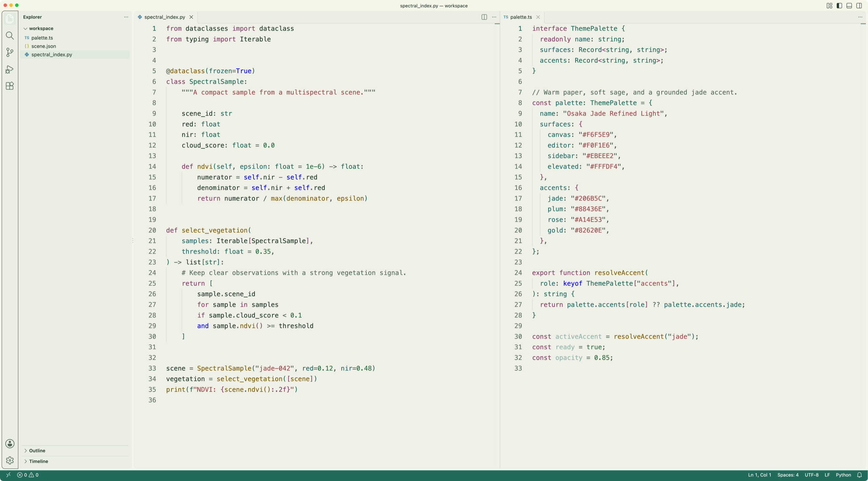The height and width of the screenshot is (481, 868).
Task: Click the string "#206B5C" in palette.ts
Action: coord(588,198)
